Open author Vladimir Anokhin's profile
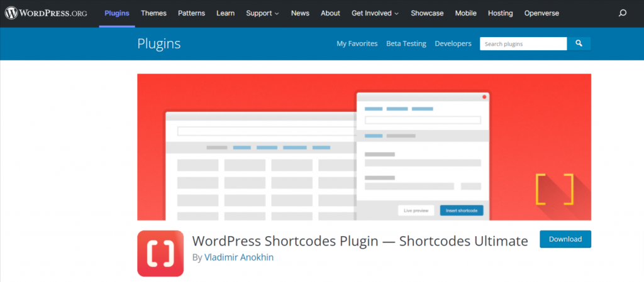Screen dimensions: 644x282 pyautogui.click(x=239, y=258)
